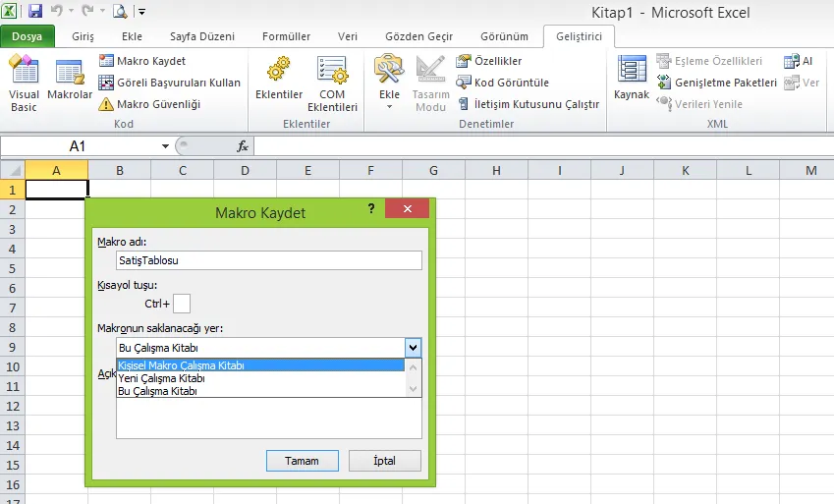Expand the Ekle controls dropdown
Image resolution: width=834 pixels, height=504 pixels.
389,98
